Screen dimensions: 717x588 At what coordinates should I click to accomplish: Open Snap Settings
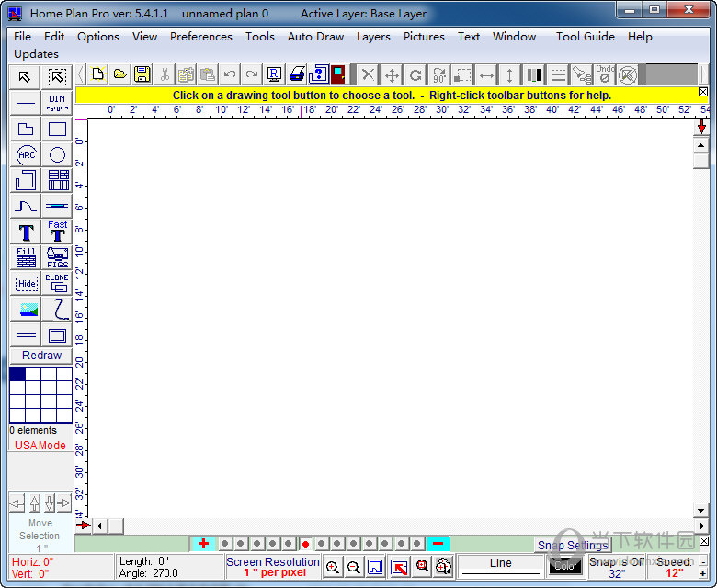click(573, 545)
